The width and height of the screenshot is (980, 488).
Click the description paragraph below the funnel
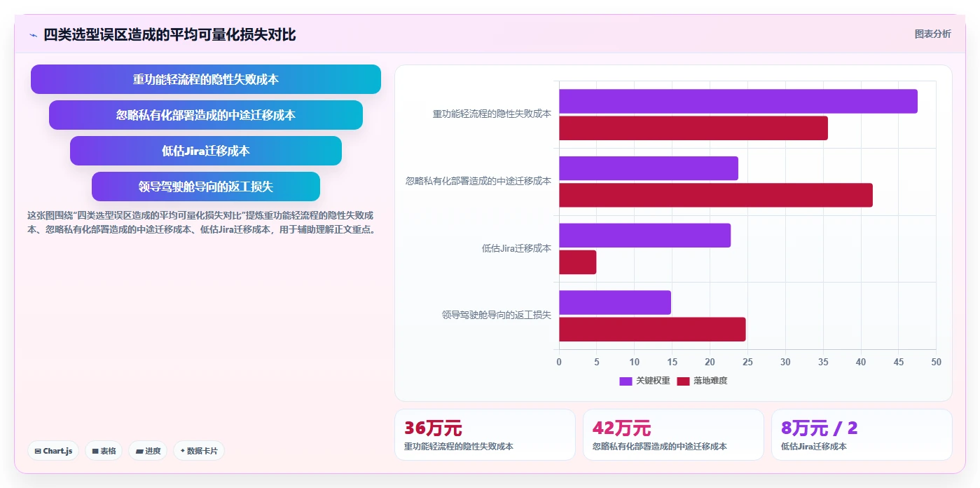pos(203,222)
